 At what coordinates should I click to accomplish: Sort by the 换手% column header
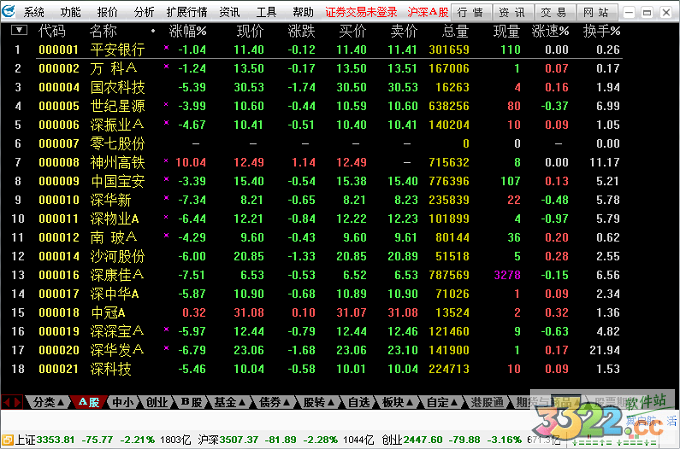click(602, 31)
